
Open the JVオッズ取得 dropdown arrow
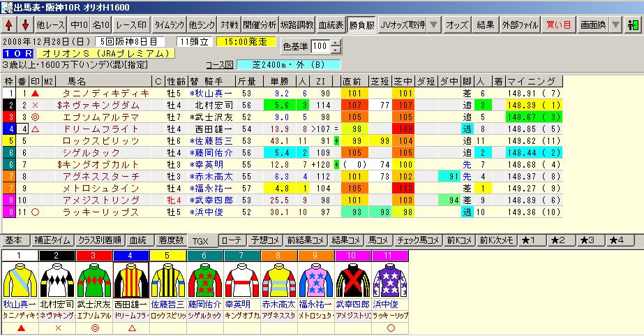click(x=433, y=25)
